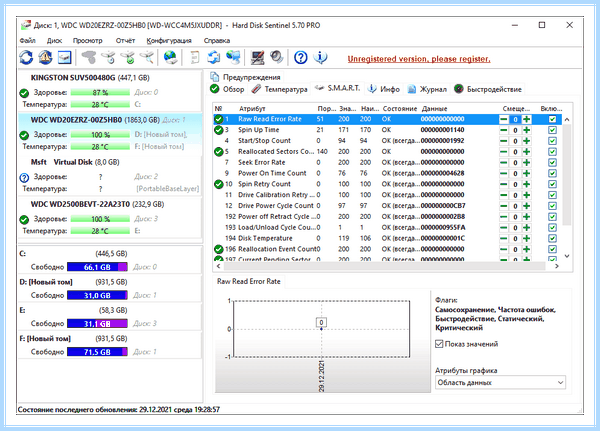The height and width of the screenshot is (431, 600).
Task: Toggle enable checkbox for Drive Power Cycle Count
Action: (552, 206)
